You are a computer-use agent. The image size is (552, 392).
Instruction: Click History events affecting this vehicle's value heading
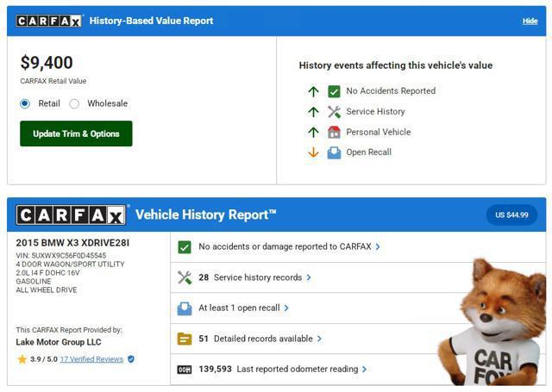(396, 65)
